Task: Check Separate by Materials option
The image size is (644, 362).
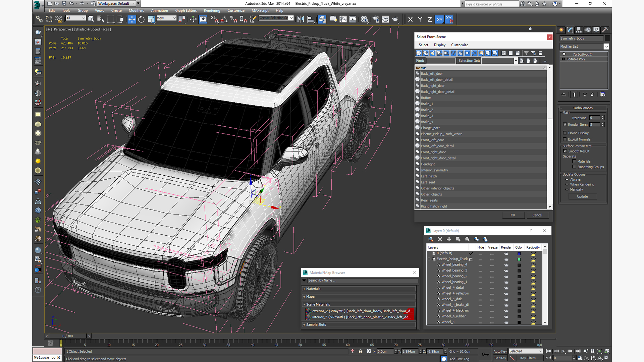Action: [x=574, y=162]
